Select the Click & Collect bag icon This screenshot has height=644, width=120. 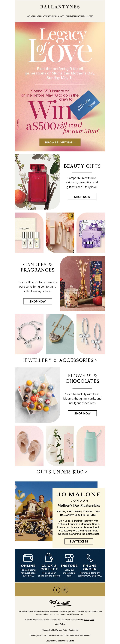pyautogui.click(x=49, y=557)
